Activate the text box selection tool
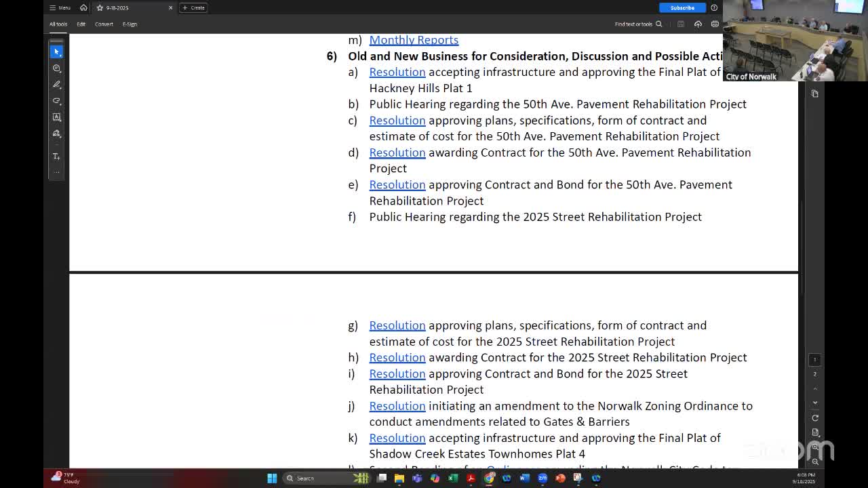This screenshot has height=488, width=868. 56,117
